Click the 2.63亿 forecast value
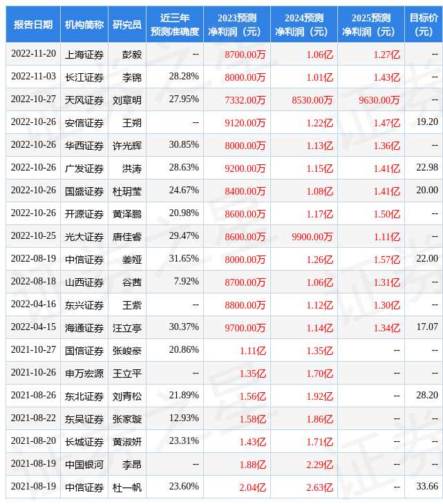This screenshot has width=443, height=504. click(x=319, y=487)
